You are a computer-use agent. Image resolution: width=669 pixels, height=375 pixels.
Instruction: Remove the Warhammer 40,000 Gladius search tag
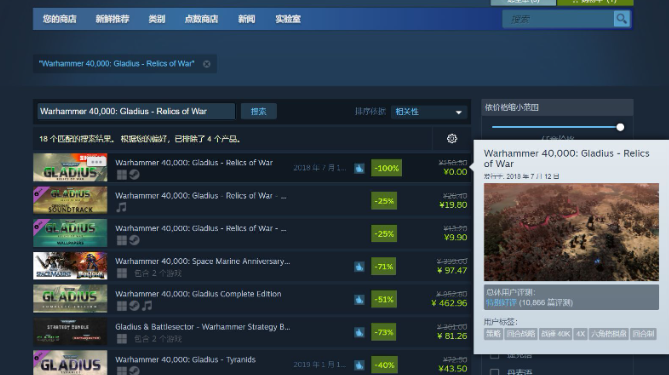point(207,64)
